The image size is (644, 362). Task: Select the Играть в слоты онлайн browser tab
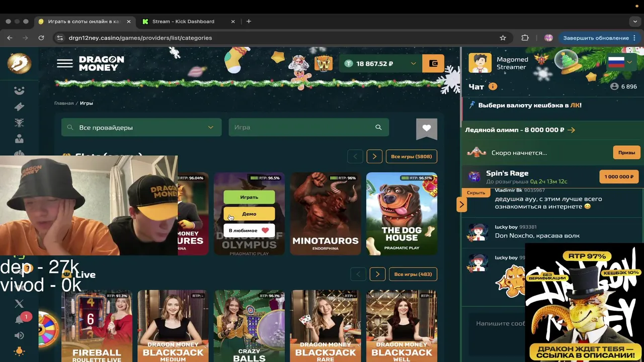(85, 22)
